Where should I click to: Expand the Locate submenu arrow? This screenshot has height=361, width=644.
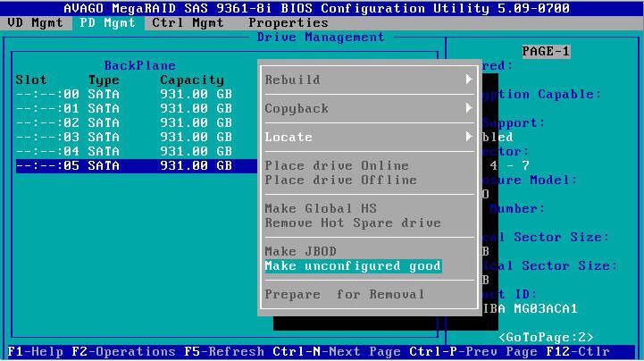pos(469,137)
